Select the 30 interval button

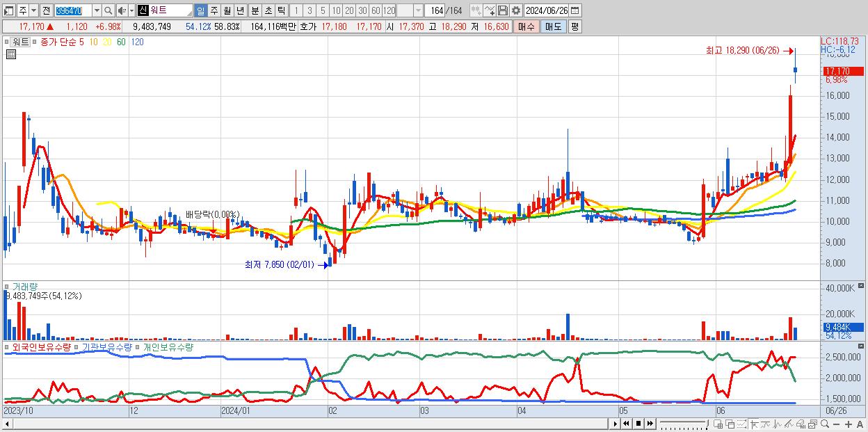click(x=362, y=10)
